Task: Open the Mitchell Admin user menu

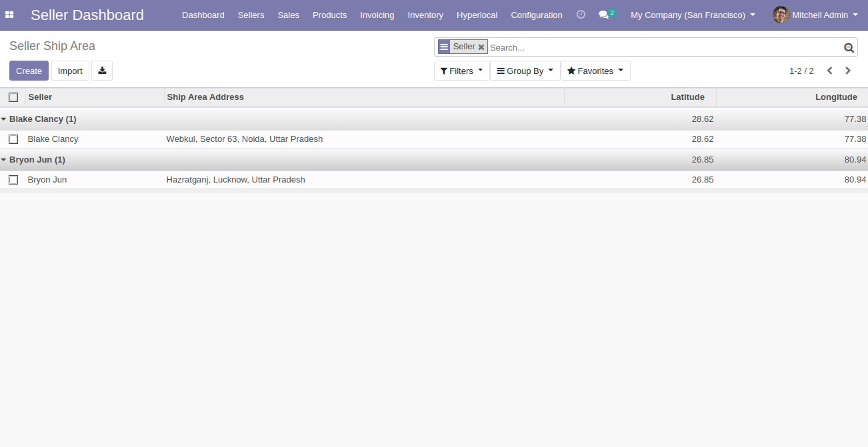Action: click(815, 15)
